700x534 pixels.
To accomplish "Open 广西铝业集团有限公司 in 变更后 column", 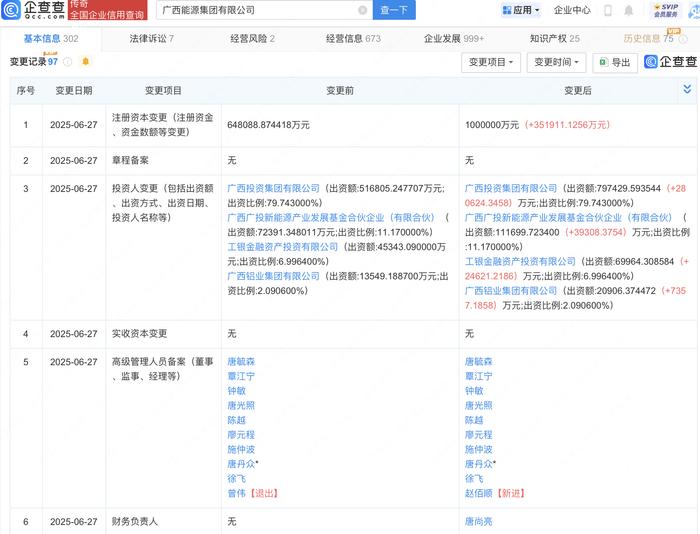I will 511,291.
